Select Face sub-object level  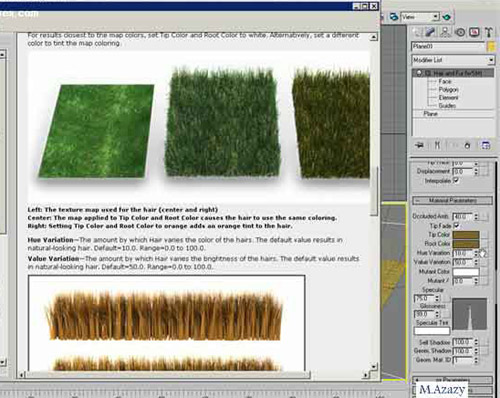pos(445,81)
